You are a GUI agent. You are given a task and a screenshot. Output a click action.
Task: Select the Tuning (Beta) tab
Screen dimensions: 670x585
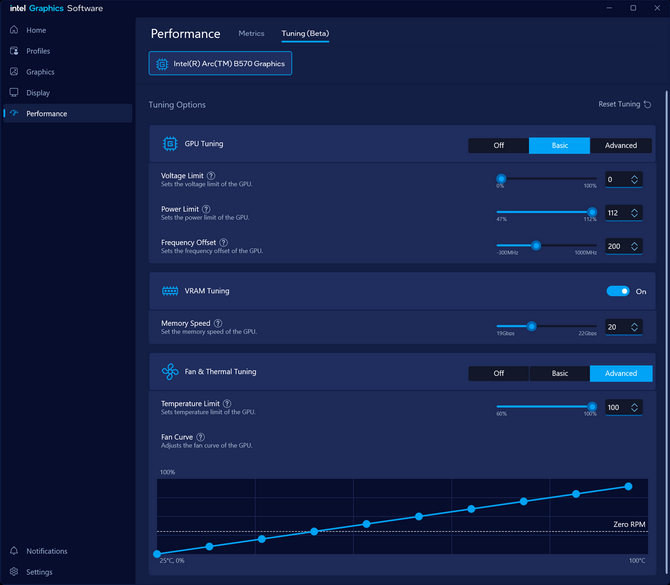[x=305, y=33]
